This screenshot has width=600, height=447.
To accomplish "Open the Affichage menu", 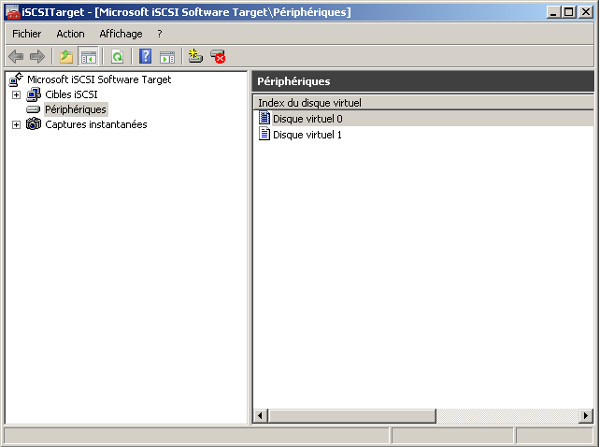I will click(x=121, y=34).
